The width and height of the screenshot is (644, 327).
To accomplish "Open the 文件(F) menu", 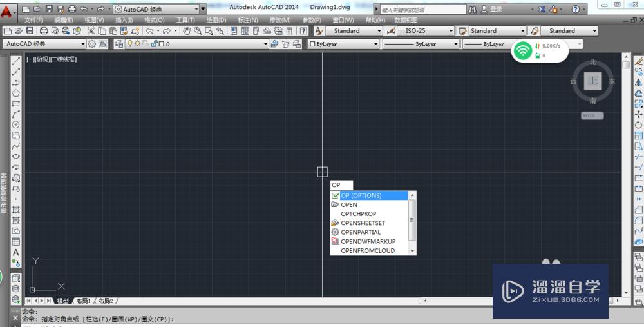I will tap(33, 20).
